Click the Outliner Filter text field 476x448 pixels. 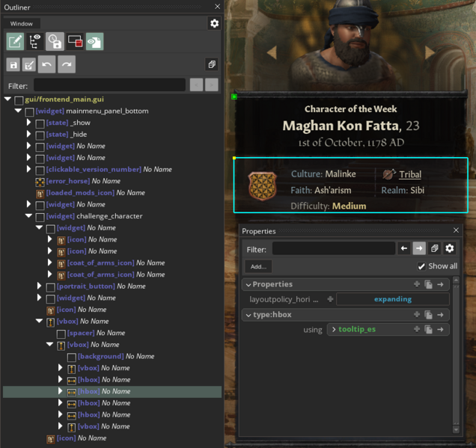(109, 86)
